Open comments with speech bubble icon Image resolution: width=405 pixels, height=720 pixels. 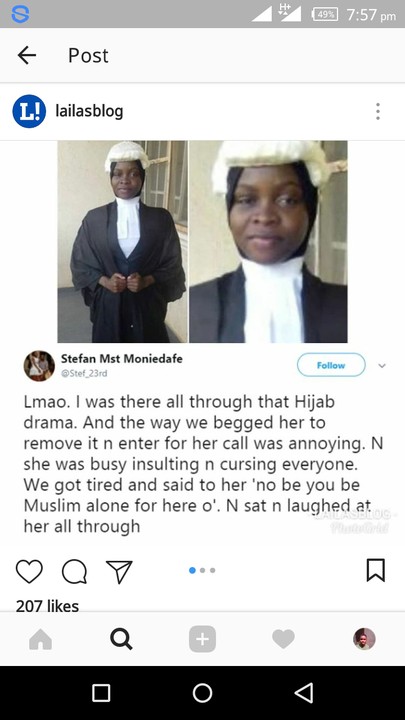(x=74, y=572)
